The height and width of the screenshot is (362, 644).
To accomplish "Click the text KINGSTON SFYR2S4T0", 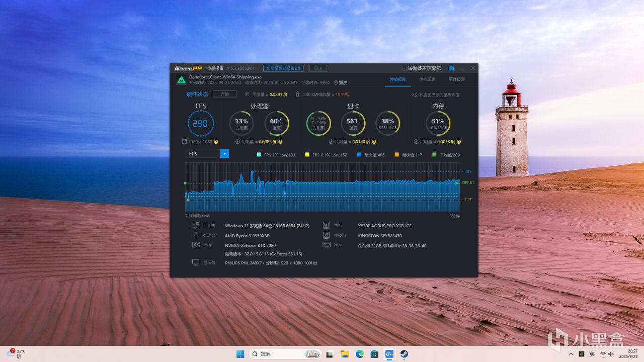I will [x=380, y=235].
